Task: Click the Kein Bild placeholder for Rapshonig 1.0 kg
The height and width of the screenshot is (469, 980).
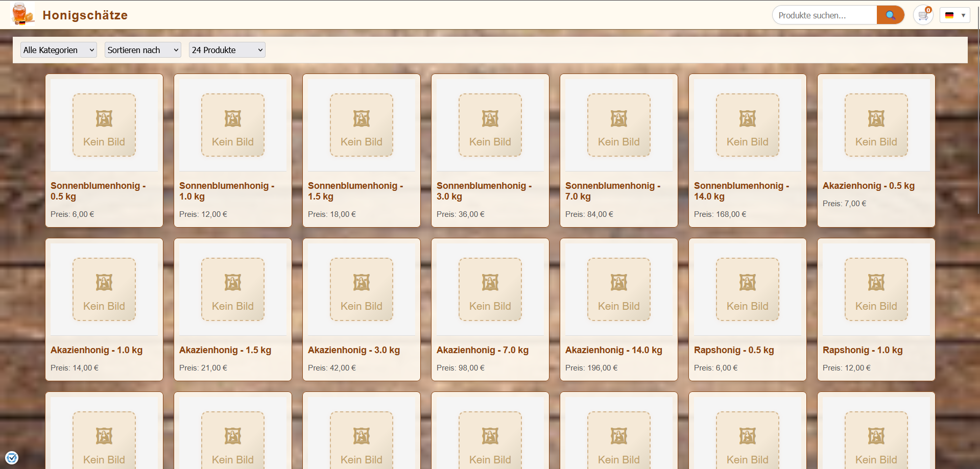Action: (x=876, y=289)
